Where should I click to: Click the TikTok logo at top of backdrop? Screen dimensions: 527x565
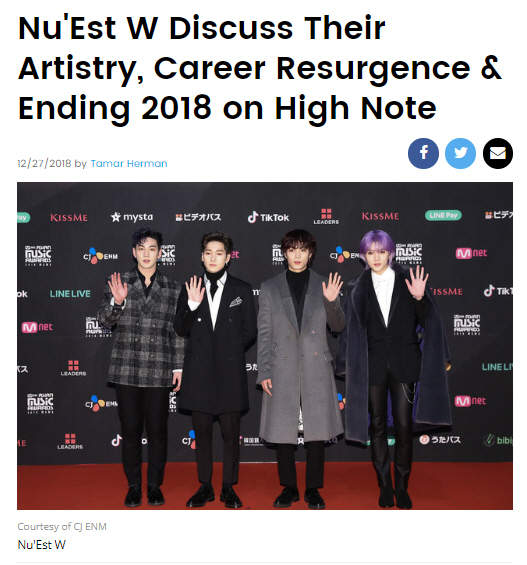tap(268, 217)
